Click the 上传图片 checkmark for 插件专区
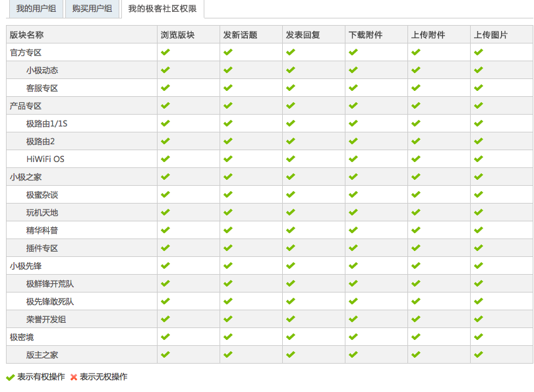This screenshot has height=392, width=534. pyautogui.click(x=479, y=248)
